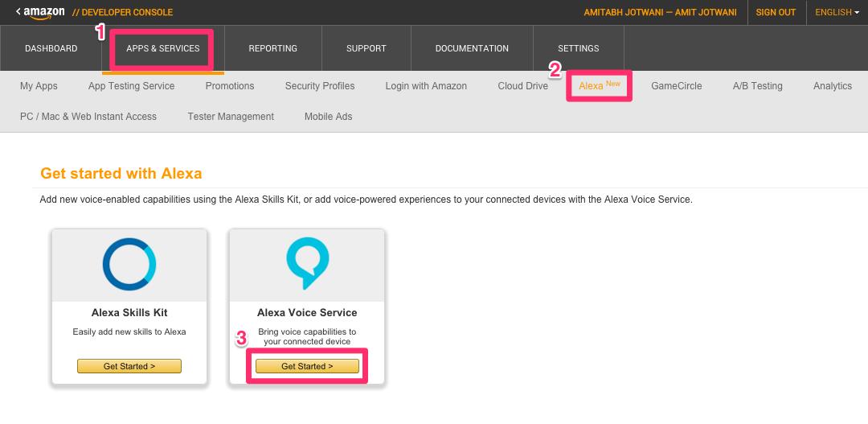Open My Apps submenu item
This screenshot has width=868, height=424.
39,86
